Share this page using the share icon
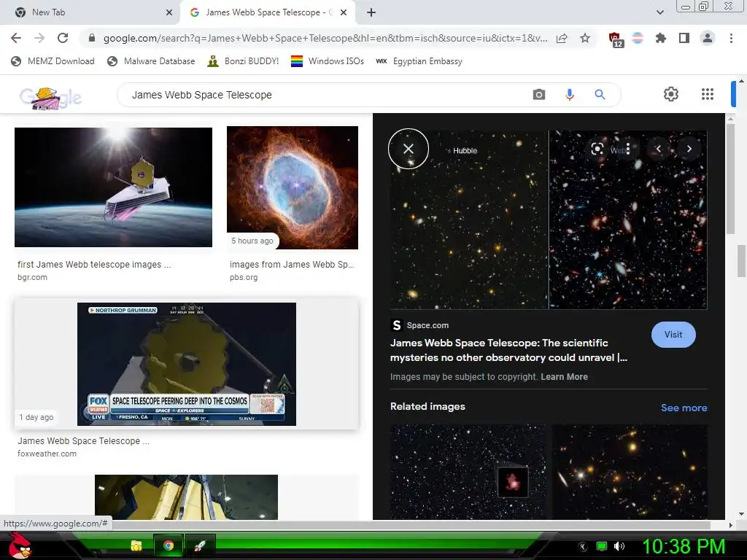747x560 pixels. click(562, 38)
